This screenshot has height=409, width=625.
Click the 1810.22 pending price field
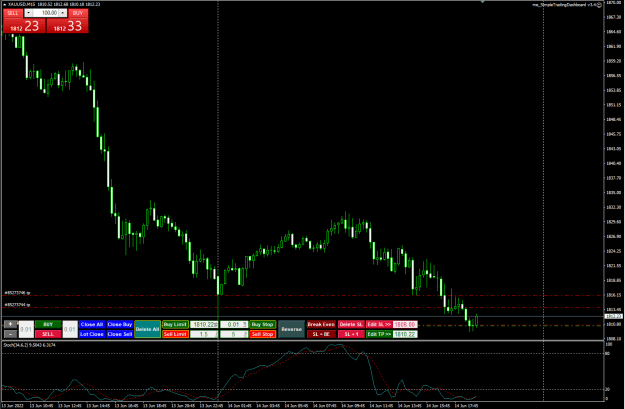(x=204, y=324)
